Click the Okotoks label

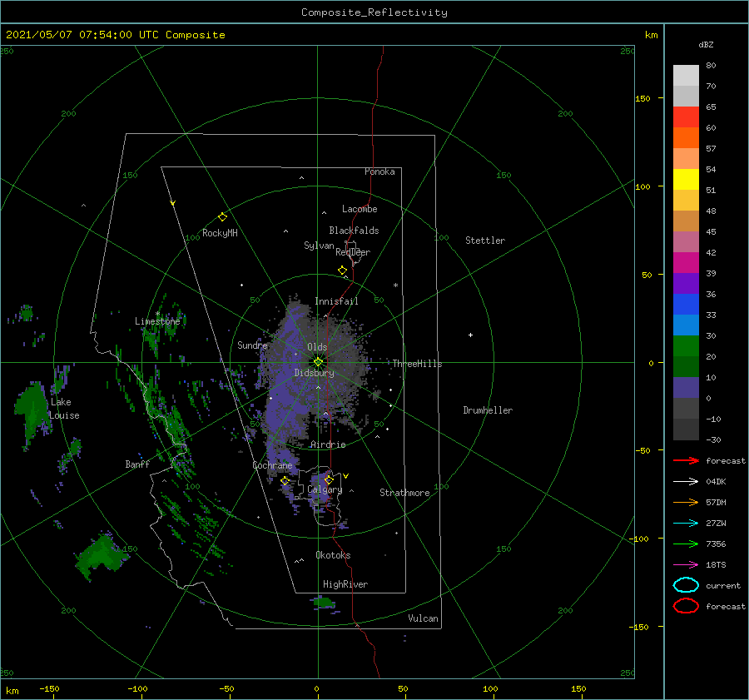pyautogui.click(x=333, y=555)
